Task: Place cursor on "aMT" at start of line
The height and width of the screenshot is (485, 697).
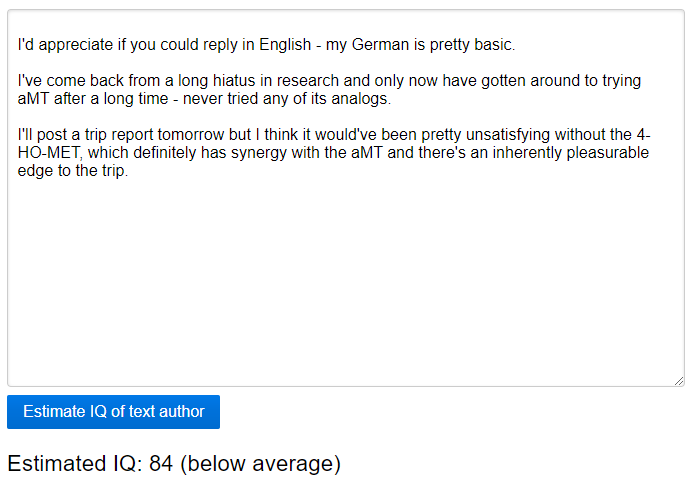Action: (32, 99)
